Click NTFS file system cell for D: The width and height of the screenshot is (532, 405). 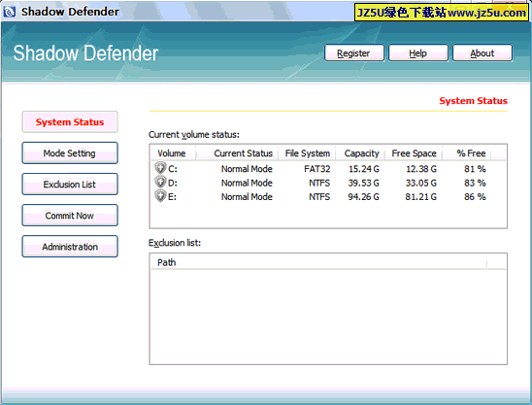319,183
